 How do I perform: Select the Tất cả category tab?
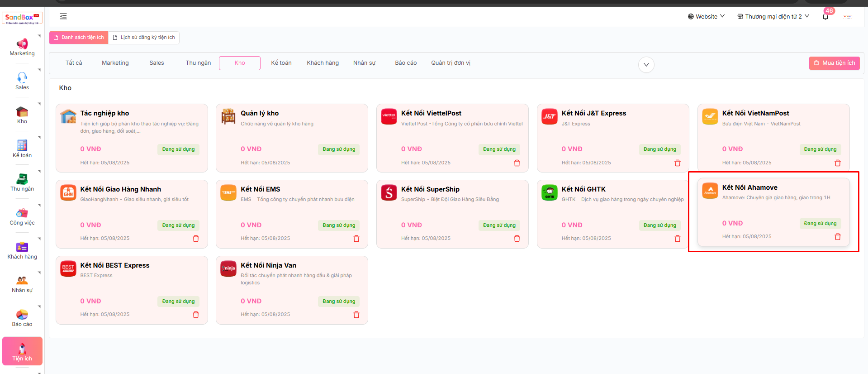point(74,63)
